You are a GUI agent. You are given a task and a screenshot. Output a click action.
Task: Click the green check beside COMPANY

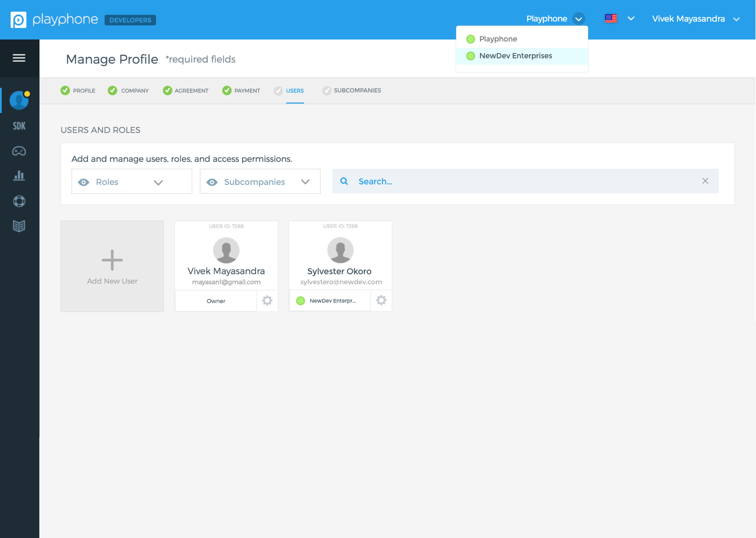click(x=112, y=90)
